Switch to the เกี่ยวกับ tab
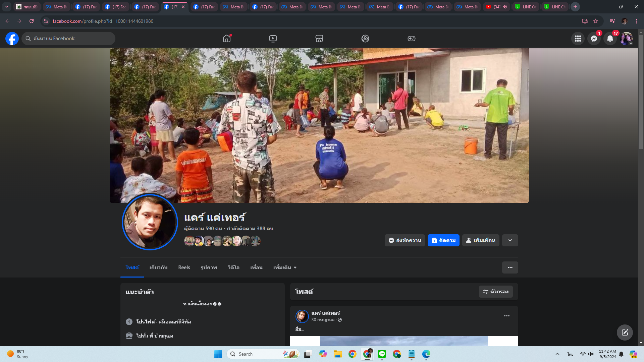Image resolution: width=644 pixels, height=362 pixels. (158, 267)
